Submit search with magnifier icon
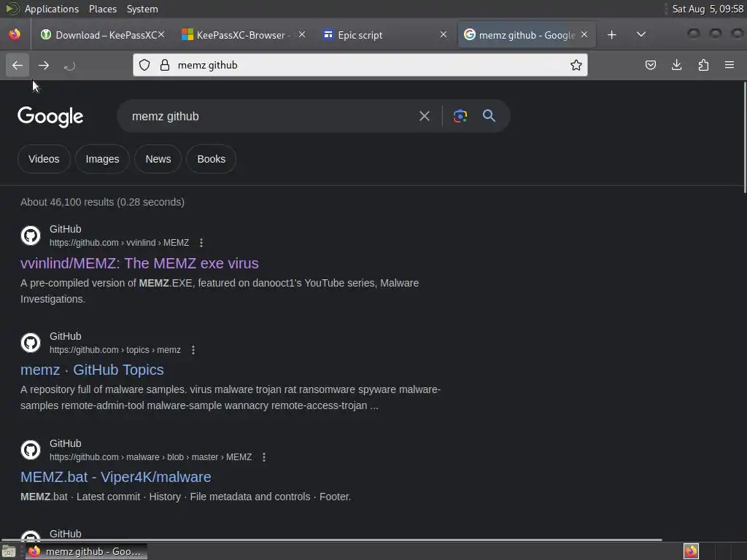 click(x=489, y=116)
